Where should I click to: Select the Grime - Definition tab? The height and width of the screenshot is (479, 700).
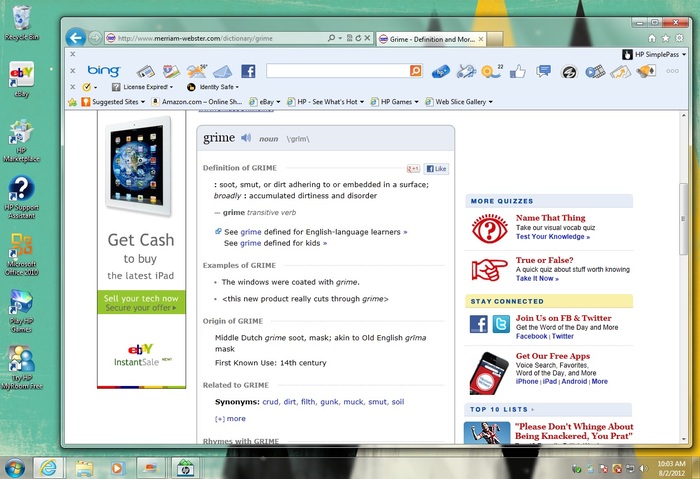pyautogui.click(x=431, y=39)
